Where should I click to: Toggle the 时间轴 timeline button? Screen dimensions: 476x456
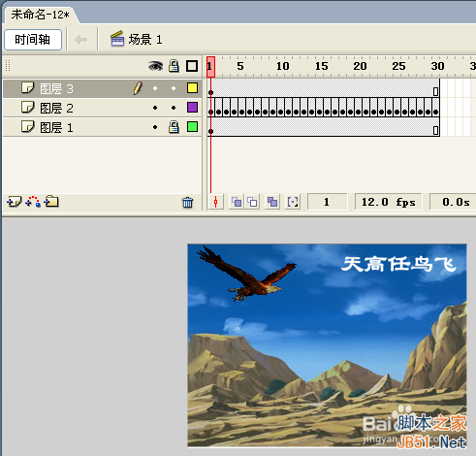[33, 40]
